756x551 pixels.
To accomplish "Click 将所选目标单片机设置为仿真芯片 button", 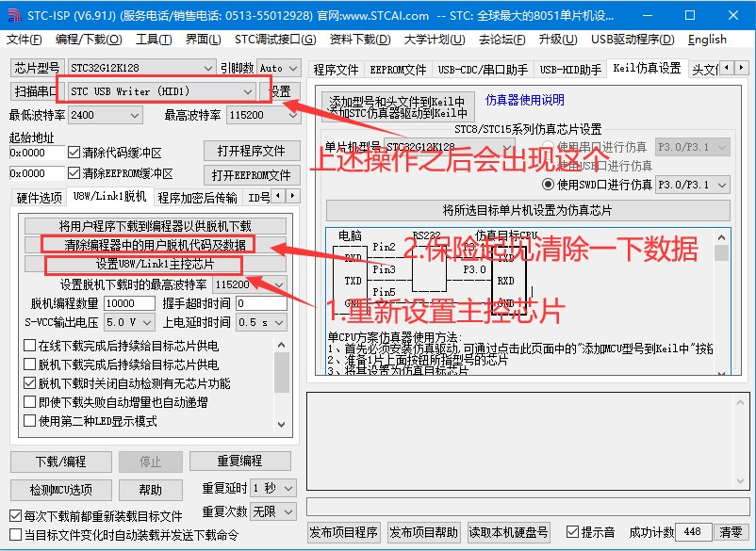I will (528, 210).
